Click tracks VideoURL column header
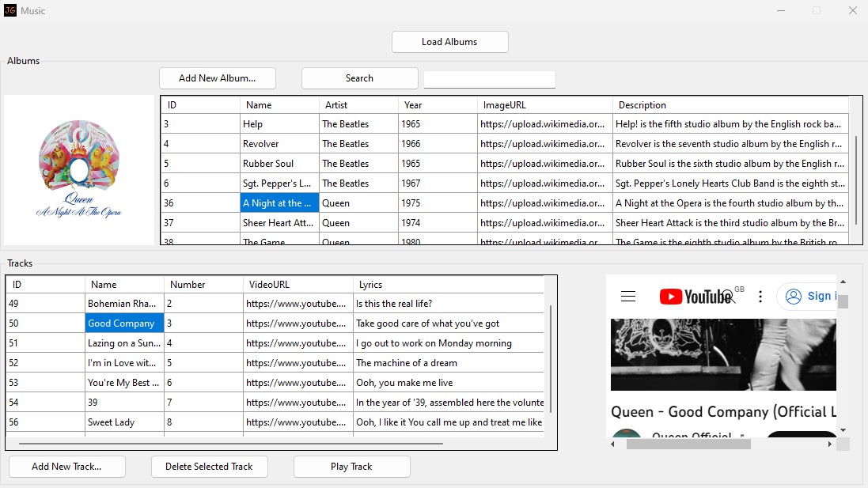This screenshot has height=488, width=868. point(298,285)
